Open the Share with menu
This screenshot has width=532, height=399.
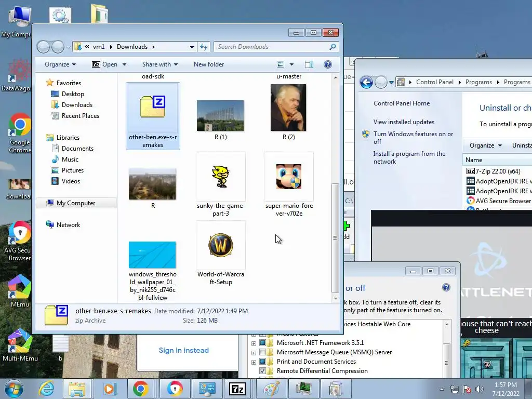point(160,64)
